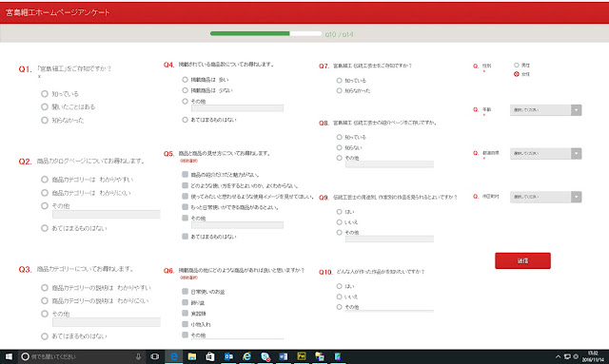This screenshot has width=609, height=364.
Task: Open Task View from the taskbar
Action: 154,356
